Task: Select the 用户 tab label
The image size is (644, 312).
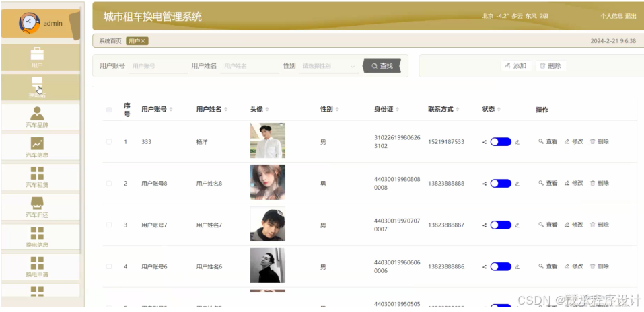Action: 134,41
